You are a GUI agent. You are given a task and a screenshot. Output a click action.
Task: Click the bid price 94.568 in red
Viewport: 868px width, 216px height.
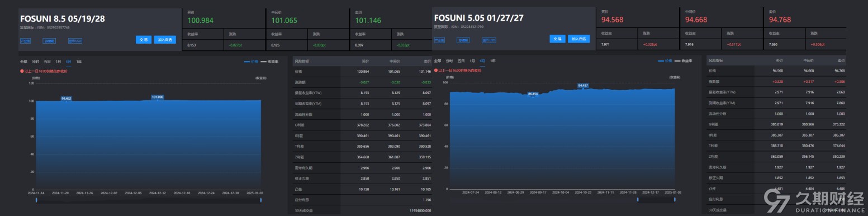613,20
